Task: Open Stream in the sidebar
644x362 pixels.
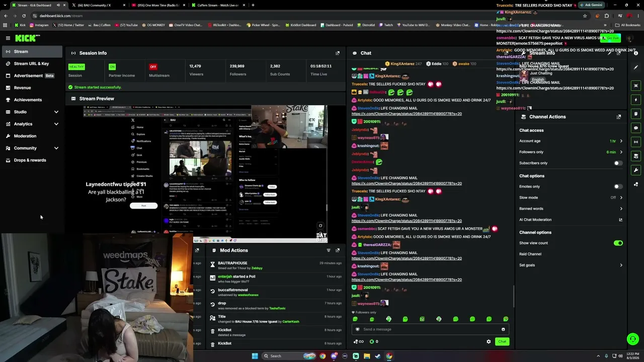Action: (32, 51)
